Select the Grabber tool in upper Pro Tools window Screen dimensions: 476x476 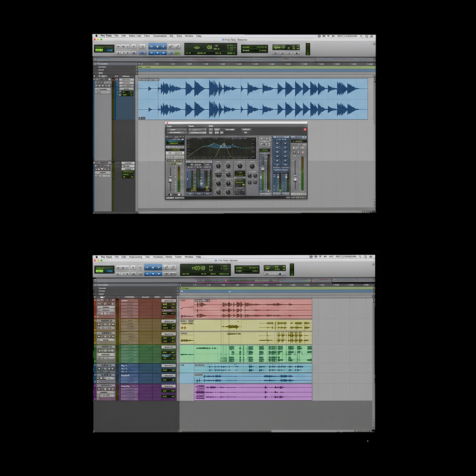click(x=163, y=47)
